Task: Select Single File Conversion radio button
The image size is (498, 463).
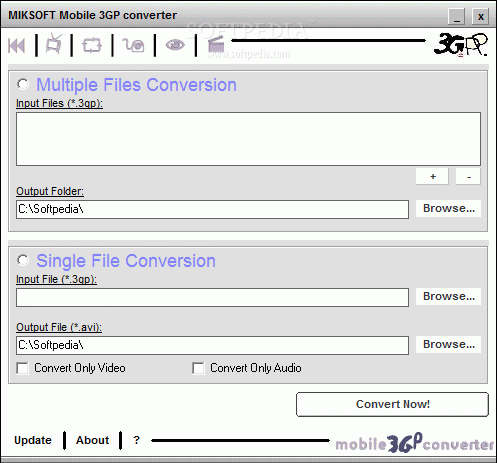Action: tap(23, 260)
